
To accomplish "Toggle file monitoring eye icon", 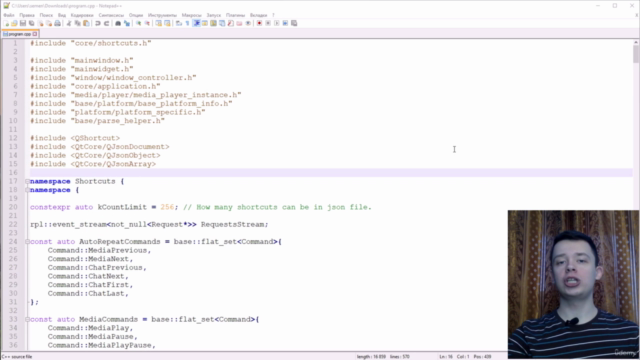I will pyautogui.click(x=248, y=23).
